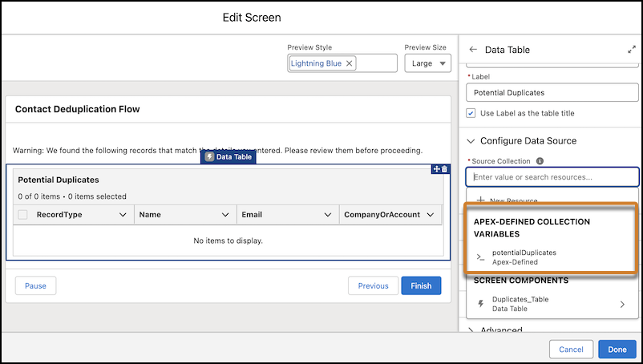This screenshot has height=364, width=643.
Task: Click the back arrow beside Data Table
Action: [x=473, y=50]
